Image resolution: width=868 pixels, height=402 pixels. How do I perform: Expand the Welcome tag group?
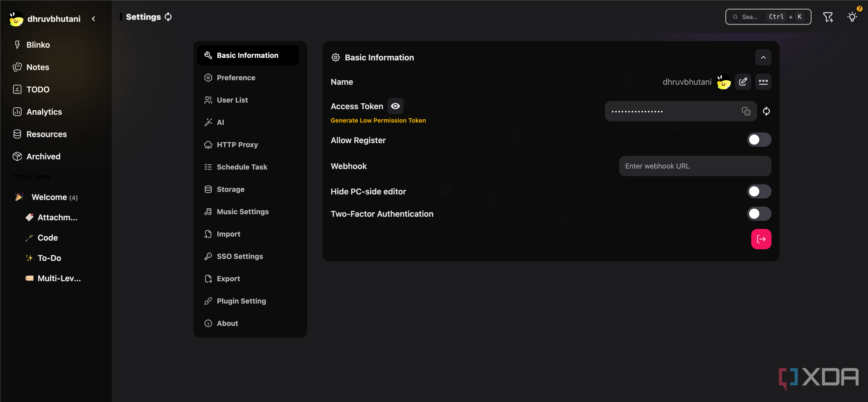coord(49,197)
